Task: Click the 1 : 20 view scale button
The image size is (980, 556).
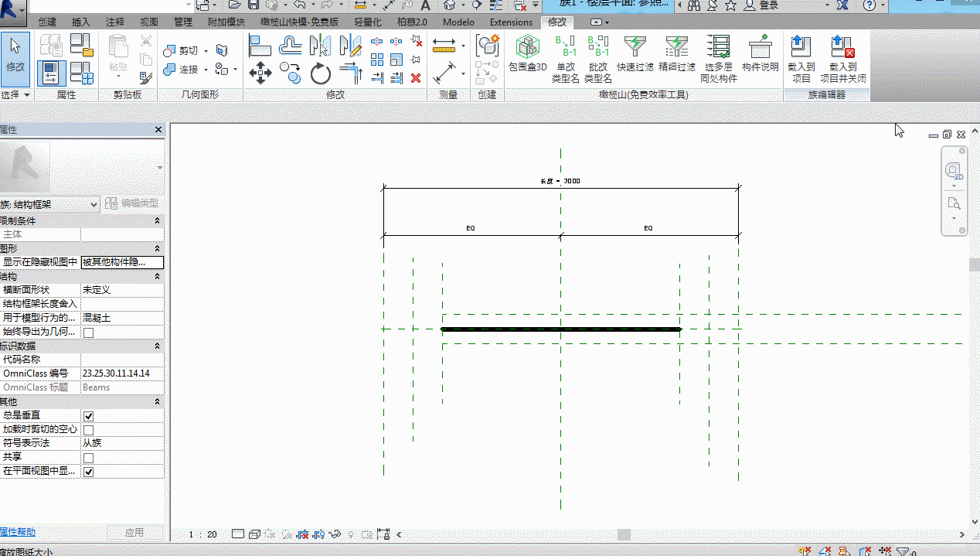Action: pyautogui.click(x=202, y=534)
